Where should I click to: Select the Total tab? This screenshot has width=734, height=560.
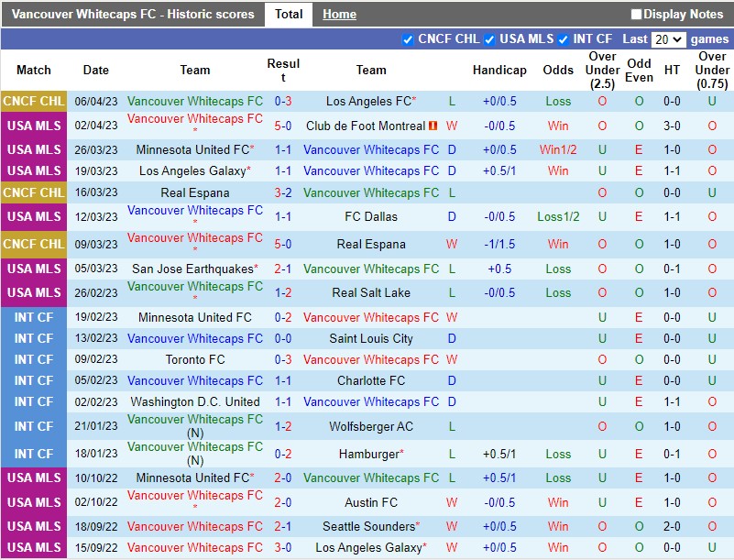[x=289, y=14]
